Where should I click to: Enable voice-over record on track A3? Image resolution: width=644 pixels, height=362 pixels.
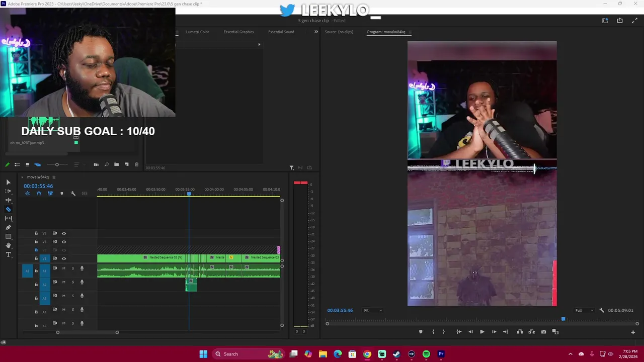click(x=82, y=296)
